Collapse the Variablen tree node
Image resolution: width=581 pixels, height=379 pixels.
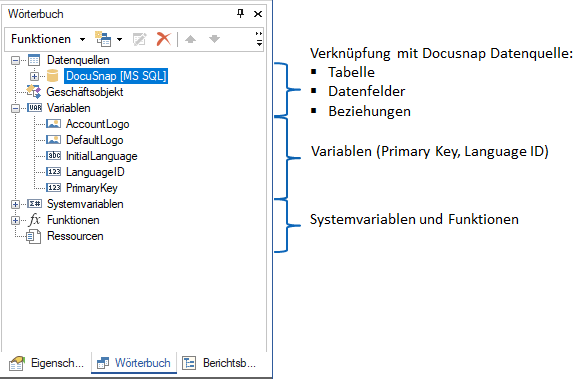pos(16,109)
